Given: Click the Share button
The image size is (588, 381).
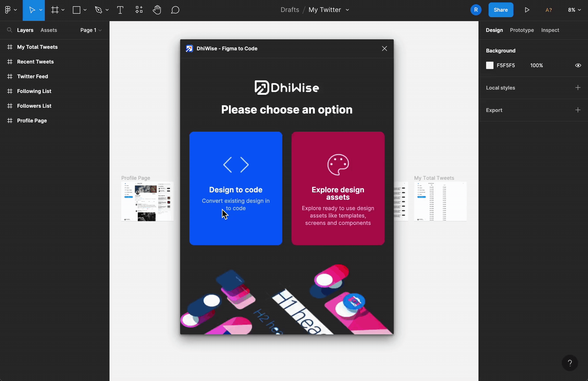Looking at the screenshot, I should (501, 10).
